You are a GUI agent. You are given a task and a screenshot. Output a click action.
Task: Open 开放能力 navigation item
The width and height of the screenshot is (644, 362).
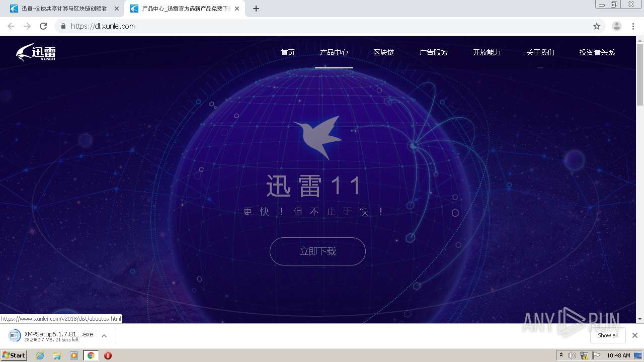(x=487, y=52)
